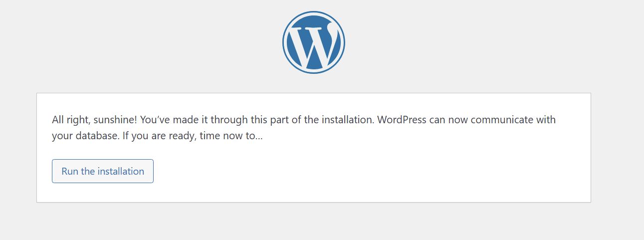This screenshot has height=240, width=644.
Task: Click the word "sunshine" in the message
Action: coord(120,120)
